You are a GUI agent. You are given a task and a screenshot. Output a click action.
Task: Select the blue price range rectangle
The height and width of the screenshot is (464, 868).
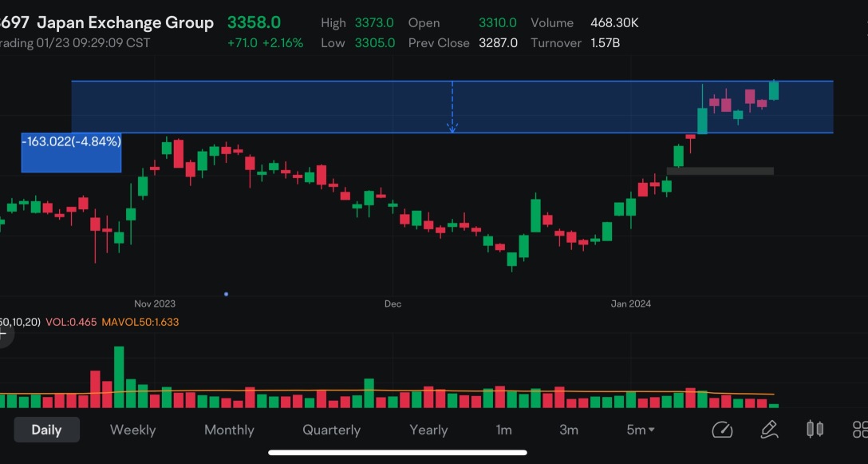pos(452,107)
